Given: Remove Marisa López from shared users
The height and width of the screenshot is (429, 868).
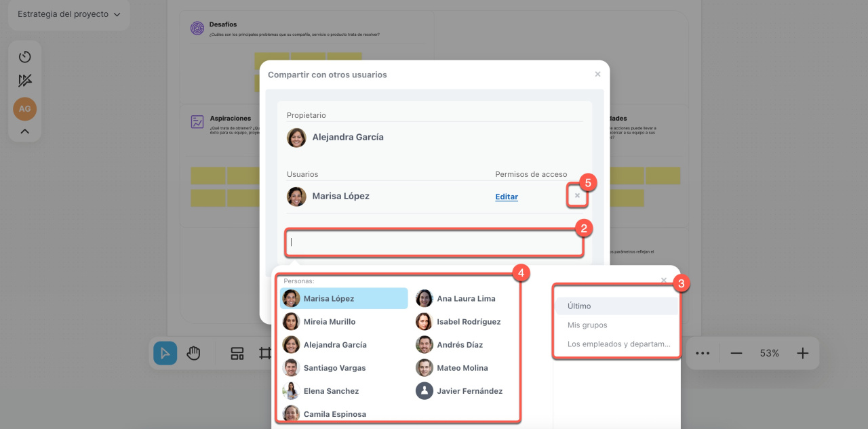Looking at the screenshot, I should (x=577, y=196).
